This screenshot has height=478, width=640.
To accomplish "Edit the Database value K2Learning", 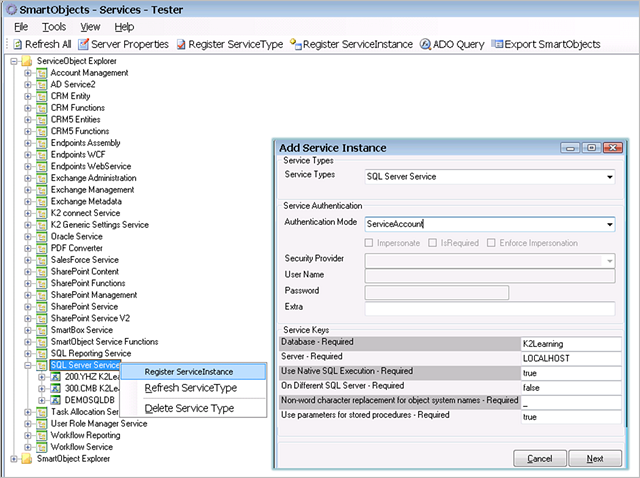I will click(x=571, y=344).
